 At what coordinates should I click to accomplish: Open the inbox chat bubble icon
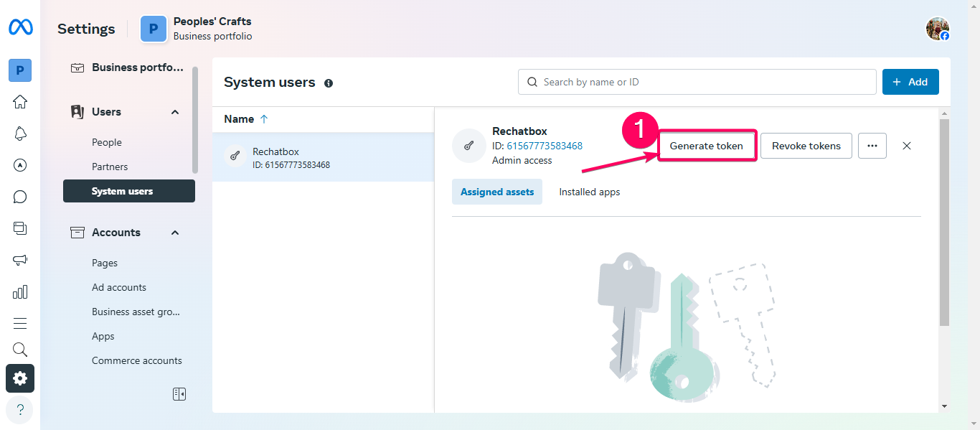point(20,197)
